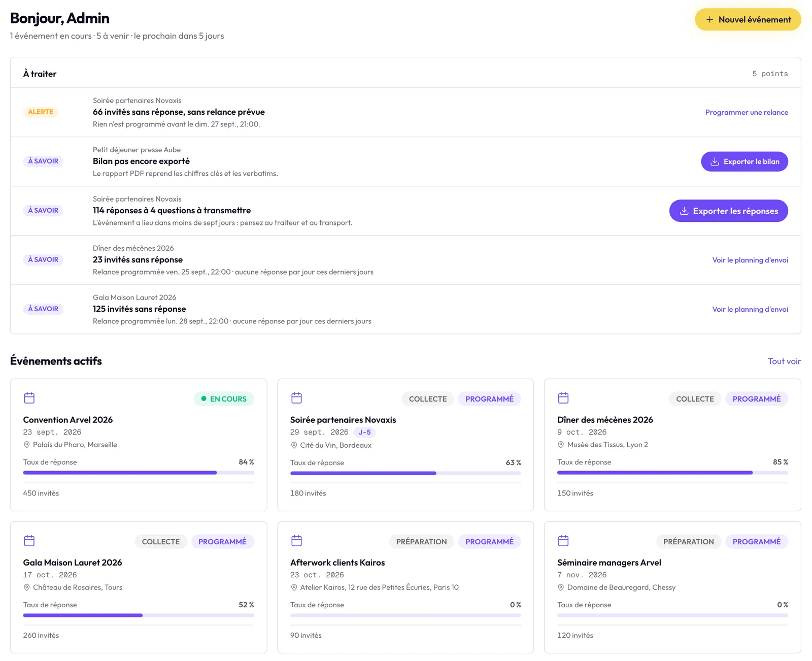Click the plus icon in Nouvel événement button
Viewport: 812px width, 661px height.
click(709, 19)
